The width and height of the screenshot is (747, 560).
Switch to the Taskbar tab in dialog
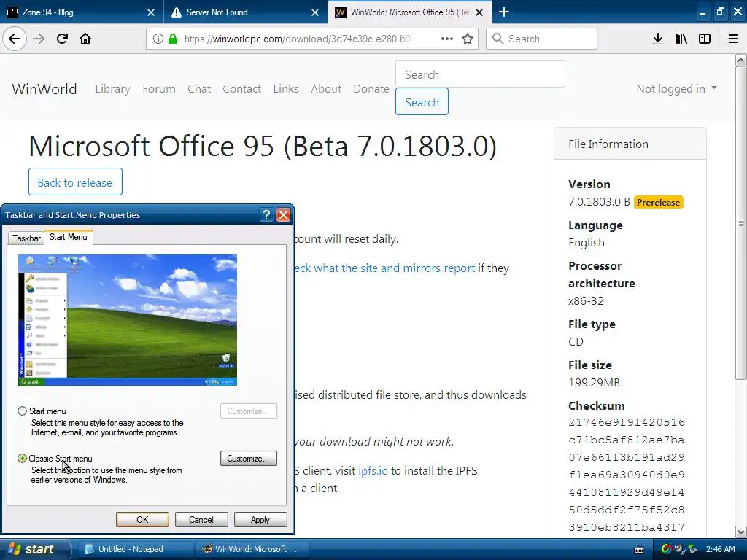[x=26, y=238]
